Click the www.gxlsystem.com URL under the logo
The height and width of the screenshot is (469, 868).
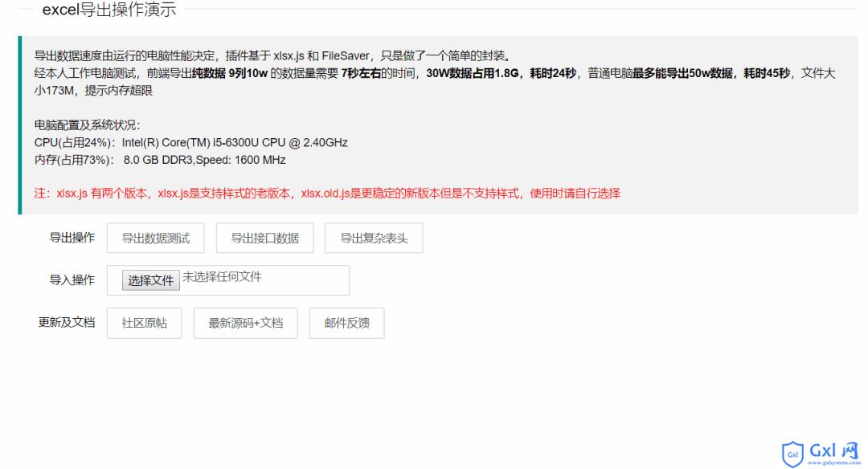point(833,462)
